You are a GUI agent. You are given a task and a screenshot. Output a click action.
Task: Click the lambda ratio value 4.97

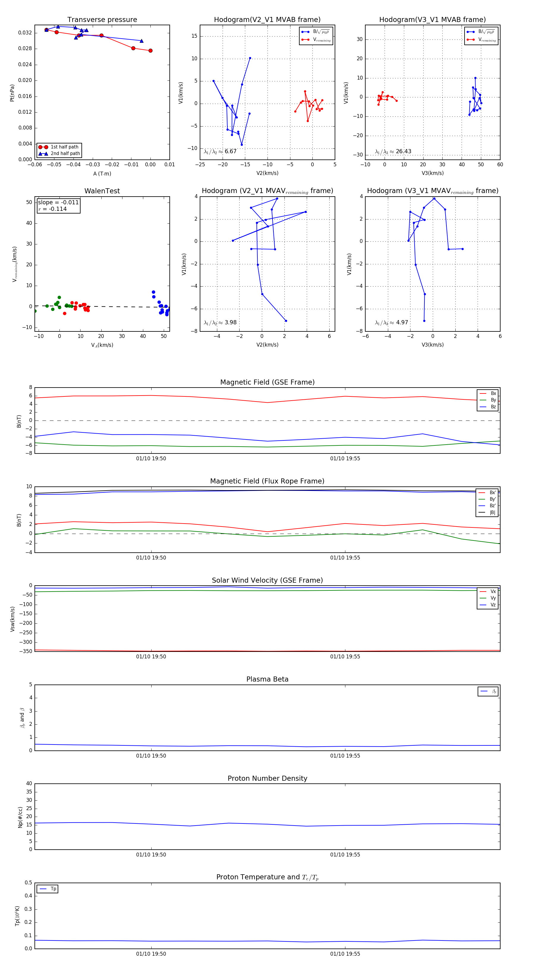click(x=402, y=323)
